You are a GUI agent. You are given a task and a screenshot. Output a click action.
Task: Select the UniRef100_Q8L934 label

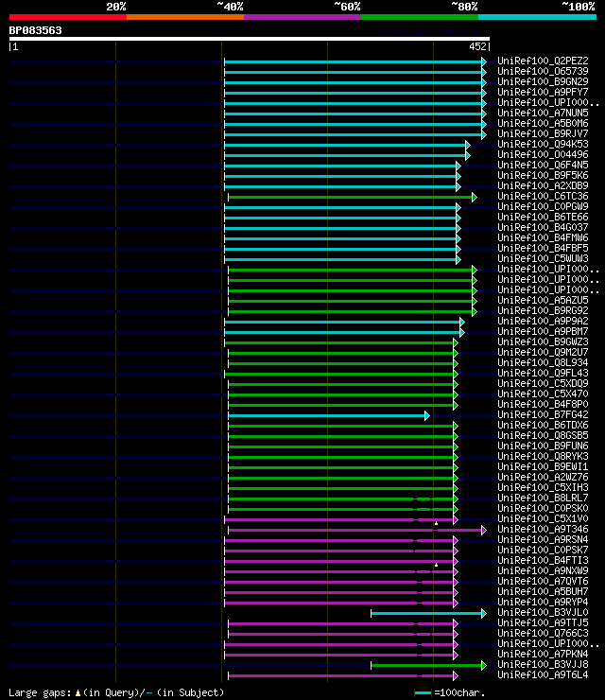pos(543,363)
